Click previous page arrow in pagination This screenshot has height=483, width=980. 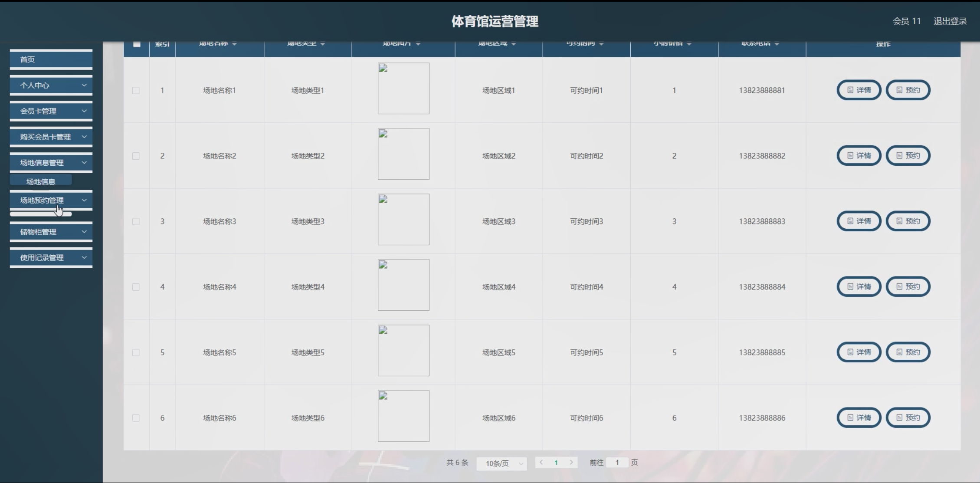pos(541,463)
